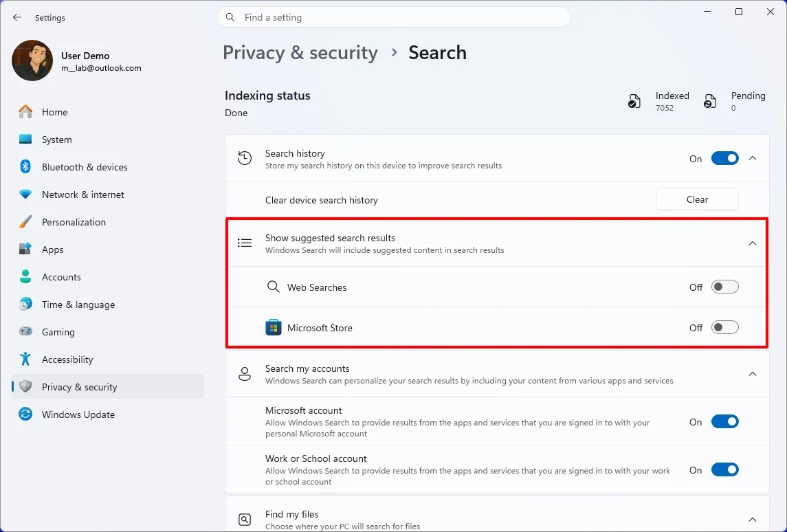Select Bluetooth & devices in sidebar
This screenshot has height=532, width=787.
pyautogui.click(x=108, y=167)
